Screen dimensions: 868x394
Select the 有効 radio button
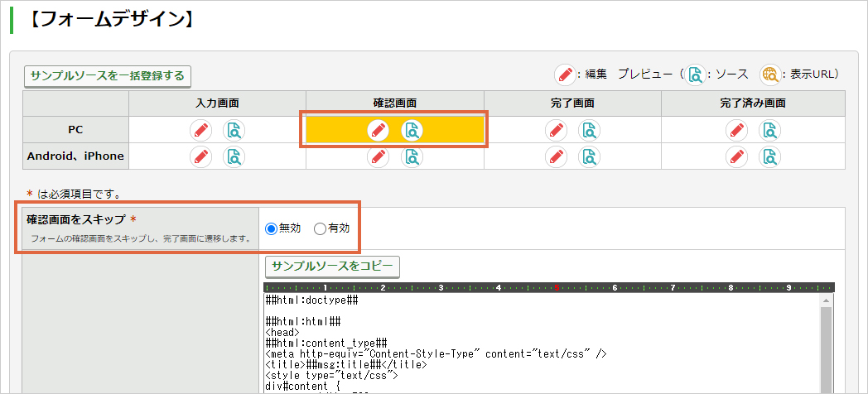(x=320, y=228)
